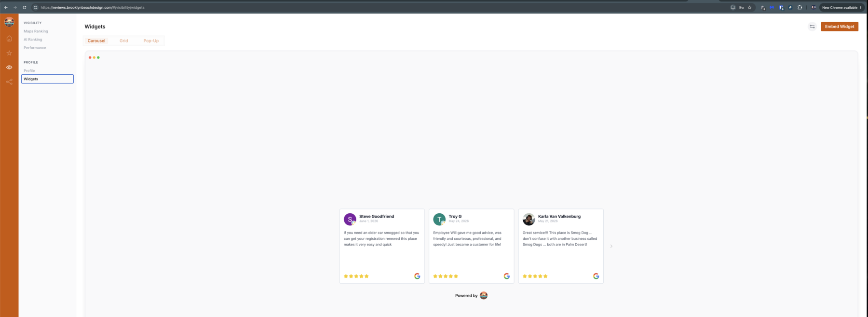Viewport: 868px width, 317px height.
Task: Open the Reviews star icon in sidebar
Action: coord(9,53)
